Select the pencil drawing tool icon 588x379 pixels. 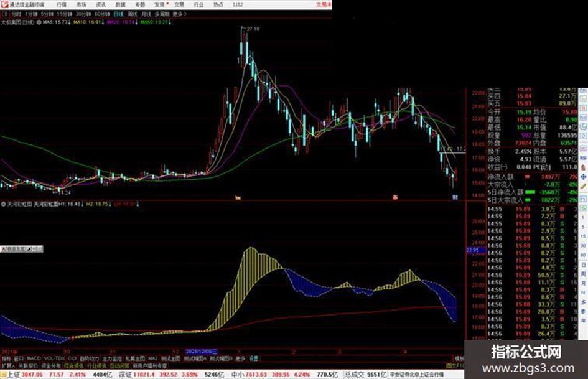click(583, 186)
